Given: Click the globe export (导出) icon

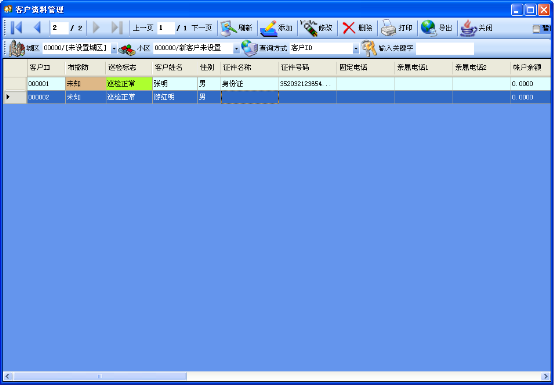Looking at the screenshot, I should pyautogui.click(x=429, y=28).
